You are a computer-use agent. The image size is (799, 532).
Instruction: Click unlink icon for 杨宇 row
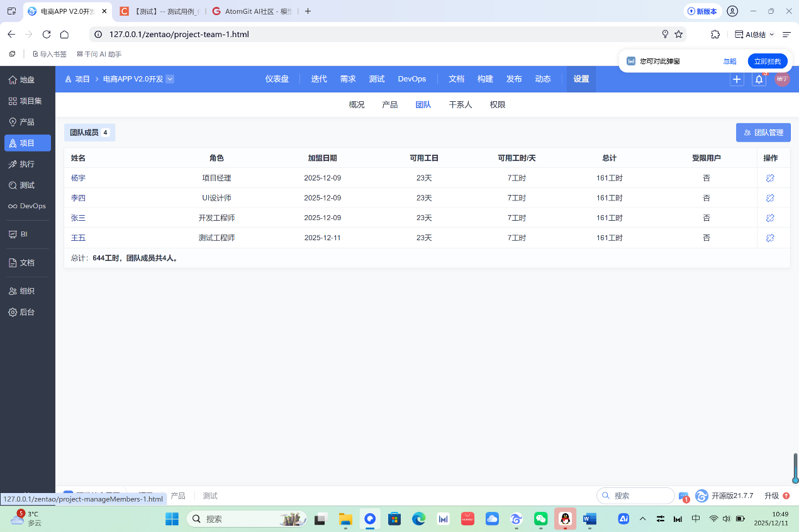pyautogui.click(x=770, y=178)
